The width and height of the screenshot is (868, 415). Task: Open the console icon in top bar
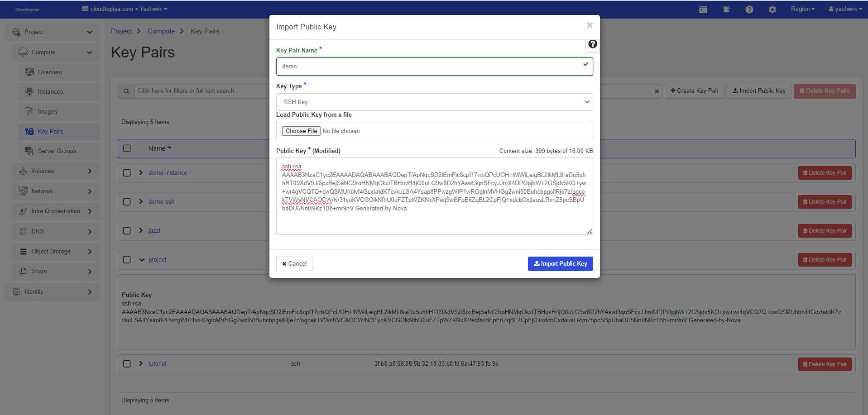pos(703,10)
